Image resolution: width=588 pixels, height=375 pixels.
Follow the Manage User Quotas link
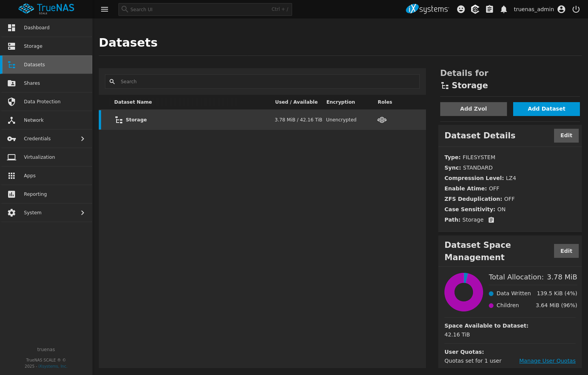click(x=547, y=361)
